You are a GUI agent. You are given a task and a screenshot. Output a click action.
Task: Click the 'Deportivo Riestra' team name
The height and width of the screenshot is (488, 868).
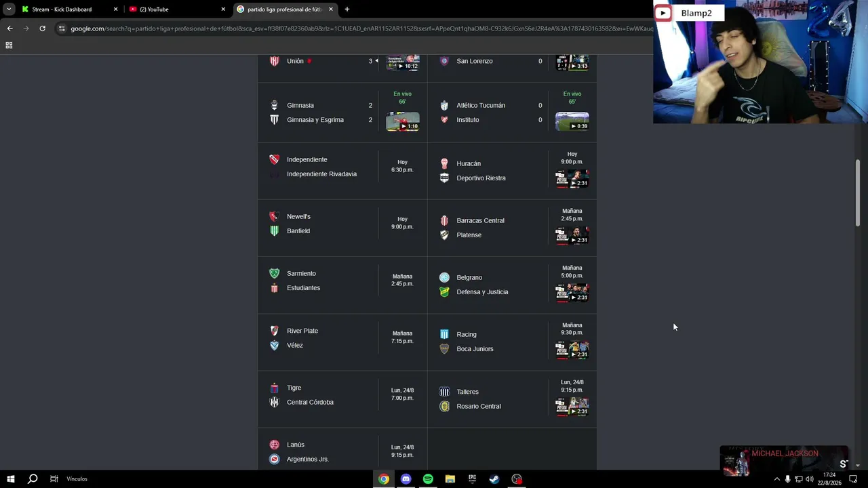(481, 178)
